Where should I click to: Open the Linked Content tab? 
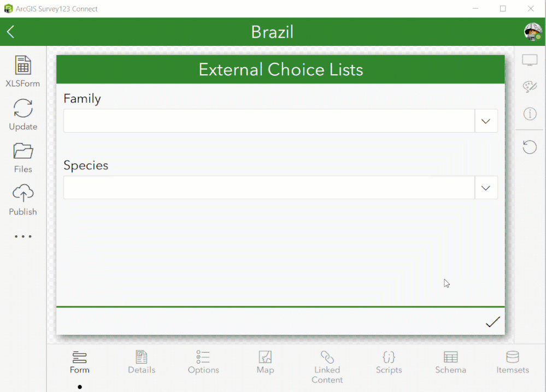[x=327, y=366]
